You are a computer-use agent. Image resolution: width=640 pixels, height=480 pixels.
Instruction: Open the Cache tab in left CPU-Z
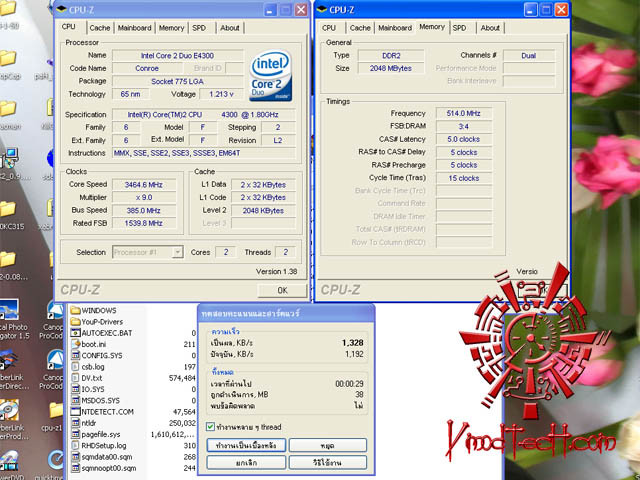(x=100, y=28)
